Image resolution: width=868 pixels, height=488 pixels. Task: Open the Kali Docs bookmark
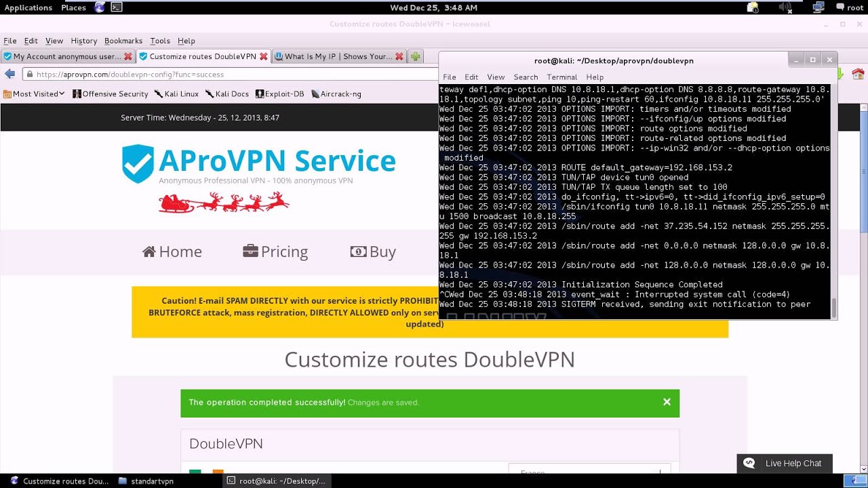(227, 94)
